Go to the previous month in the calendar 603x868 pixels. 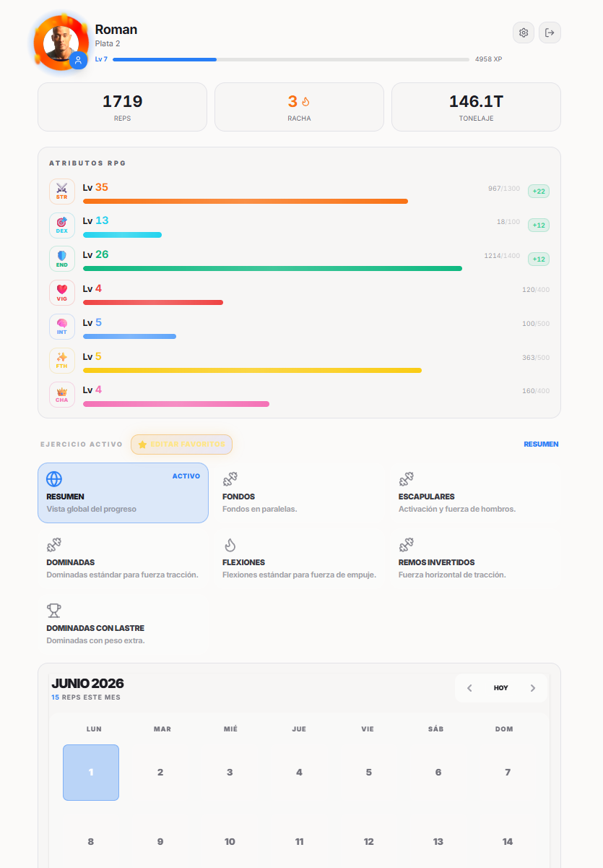click(469, 688)
